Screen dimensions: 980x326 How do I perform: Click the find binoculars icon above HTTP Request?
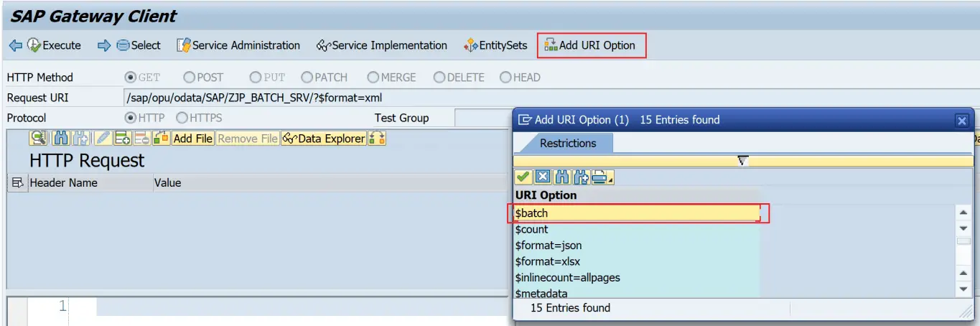pyautogui.click(x=62, y=138)
